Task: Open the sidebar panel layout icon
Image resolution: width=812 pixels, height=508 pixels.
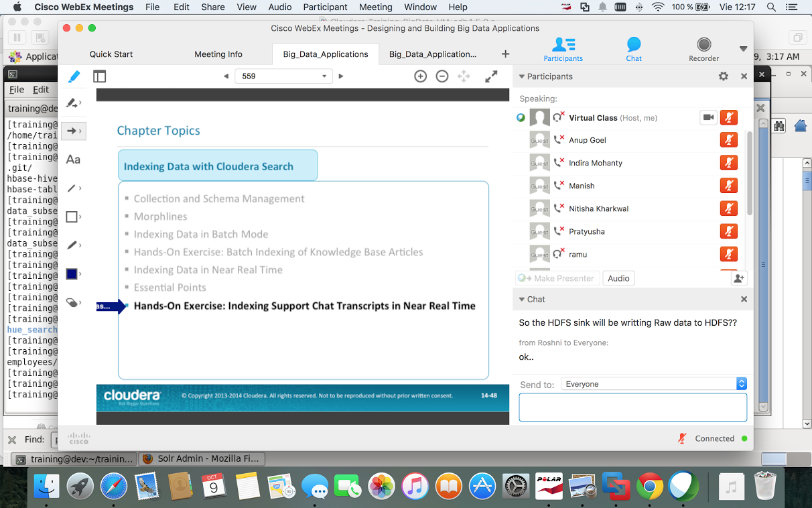Action: [x=100, y=76]
